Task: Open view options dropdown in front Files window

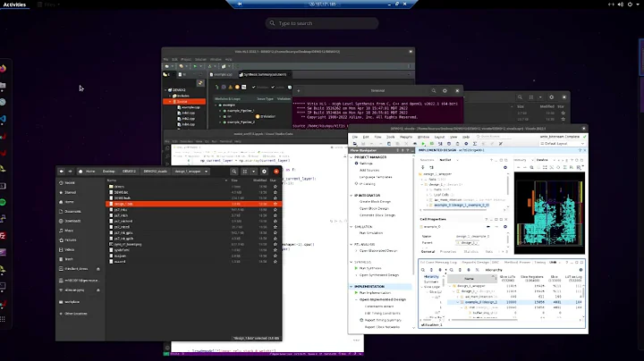Action: [253, 172]
